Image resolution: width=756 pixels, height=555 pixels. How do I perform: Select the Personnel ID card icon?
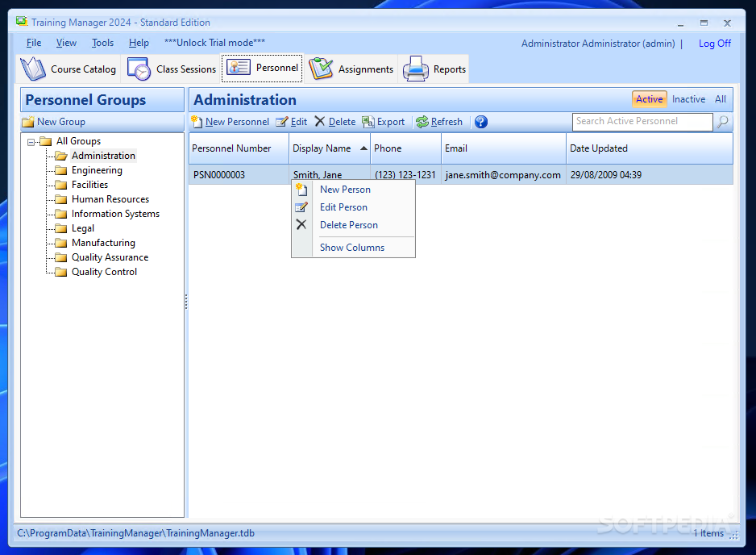239,67
